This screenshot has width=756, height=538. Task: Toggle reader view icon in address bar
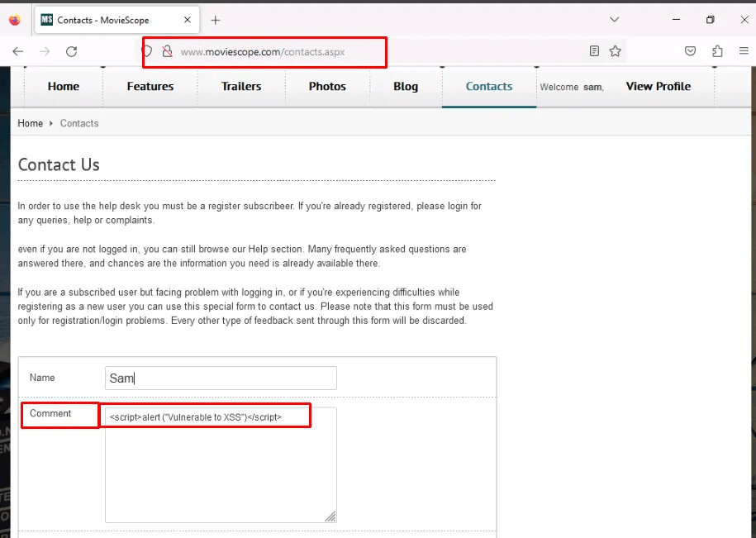(x=594, y=51)
